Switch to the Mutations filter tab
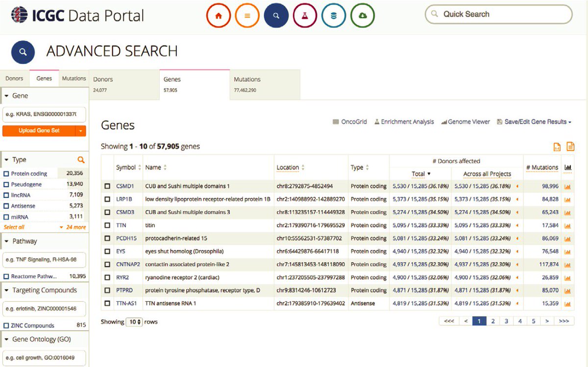Screen dimensions: 588x367 tap(74, 78)
